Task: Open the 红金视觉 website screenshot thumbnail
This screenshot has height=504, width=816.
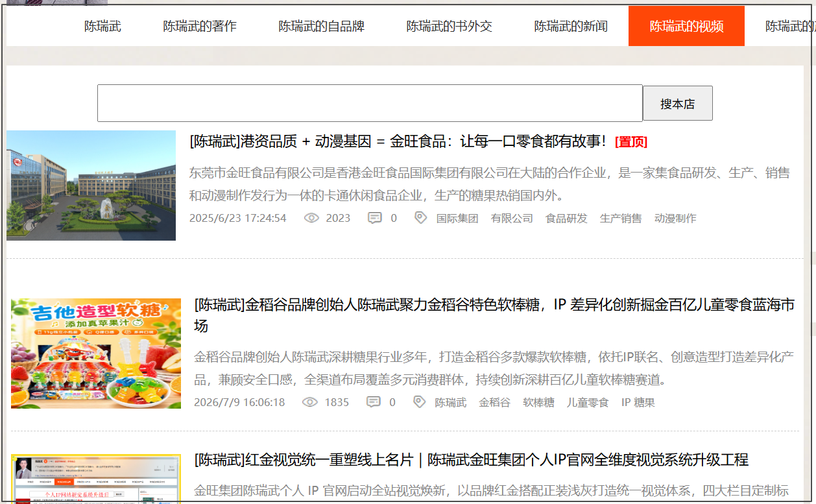Action: click(96, 479)
